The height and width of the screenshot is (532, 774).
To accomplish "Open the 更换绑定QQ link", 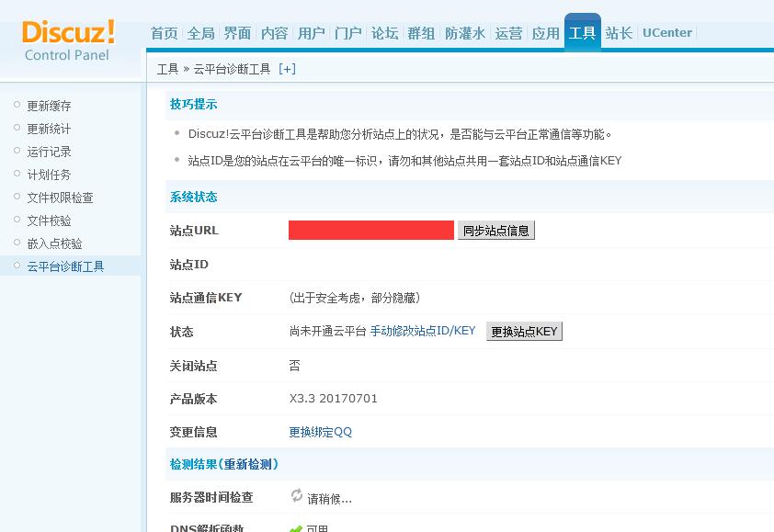I will click(321, 433).
